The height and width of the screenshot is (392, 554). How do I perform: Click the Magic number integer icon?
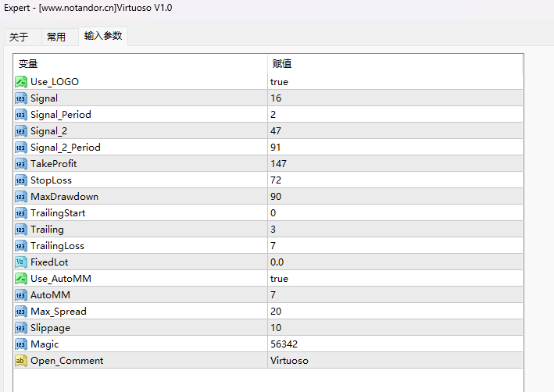pyautogui.click(x=21, y=344)
